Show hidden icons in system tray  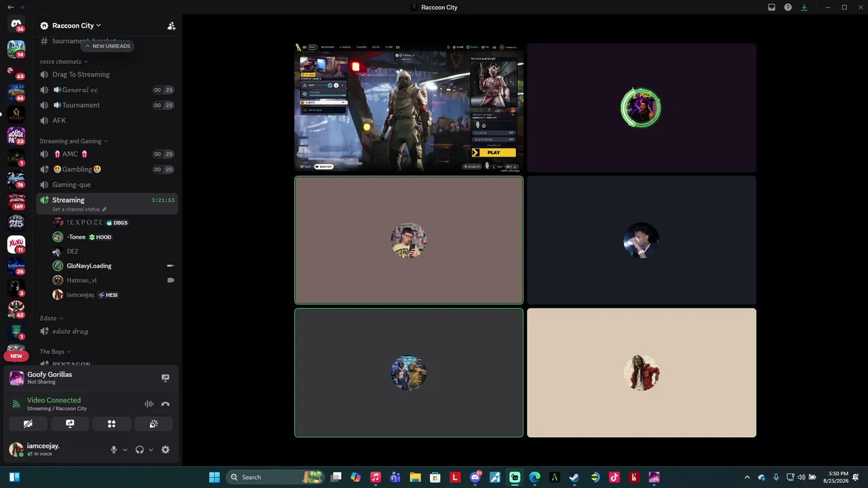point(747,477)
